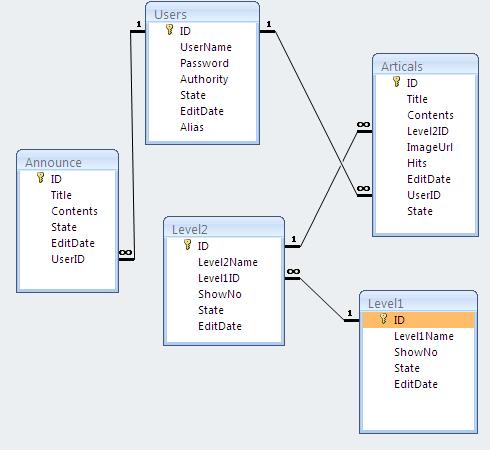Select the ID field in Users table
Viewport: 490px width, 450px height.
[x=185, y=31]
